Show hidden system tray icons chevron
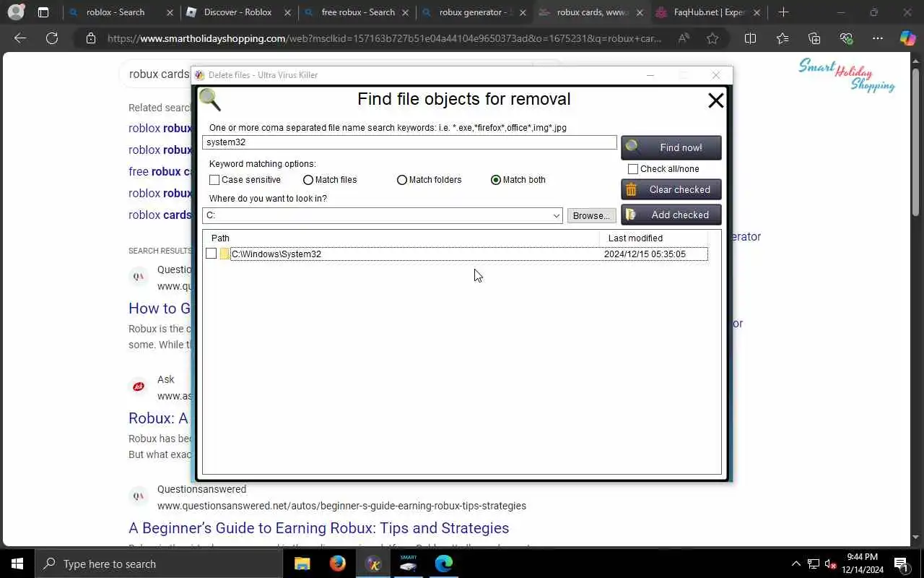This screenshot has width=924, height=578. 796,564
